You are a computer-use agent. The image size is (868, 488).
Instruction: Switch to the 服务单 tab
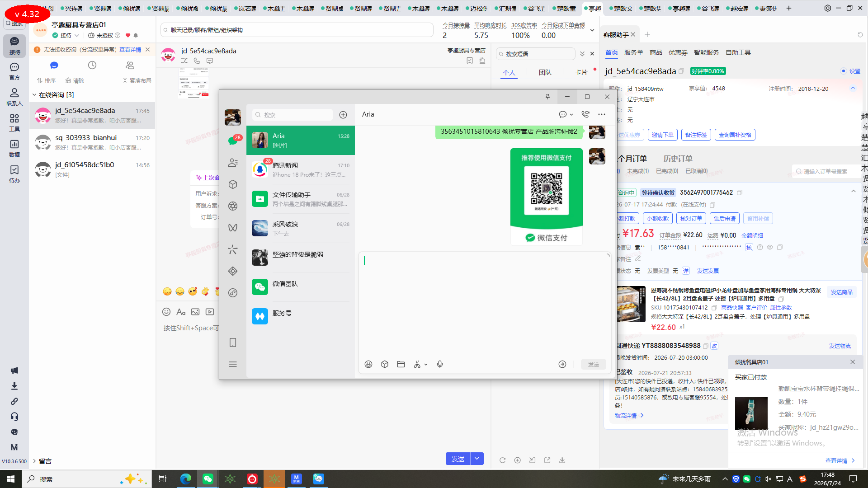click(633, 52)
